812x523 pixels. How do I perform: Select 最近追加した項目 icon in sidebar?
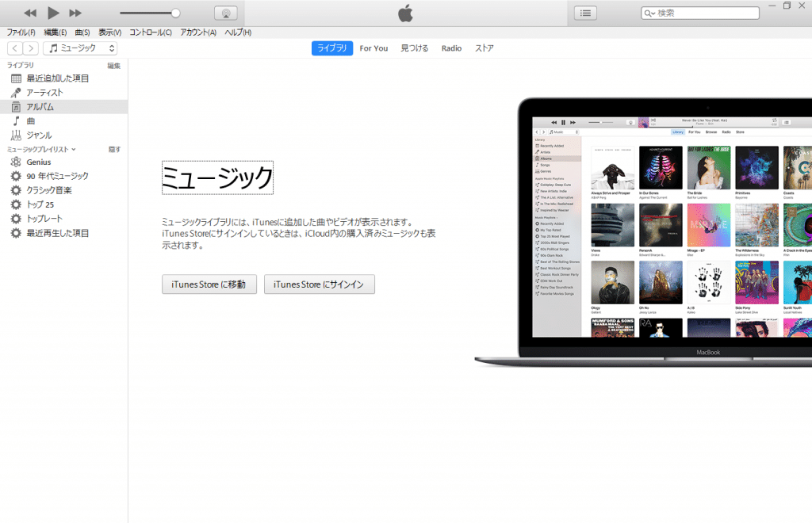point(16,78)
